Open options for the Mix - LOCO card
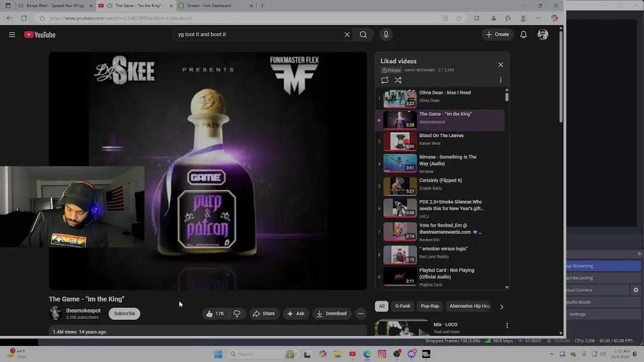 click(507, 326)
